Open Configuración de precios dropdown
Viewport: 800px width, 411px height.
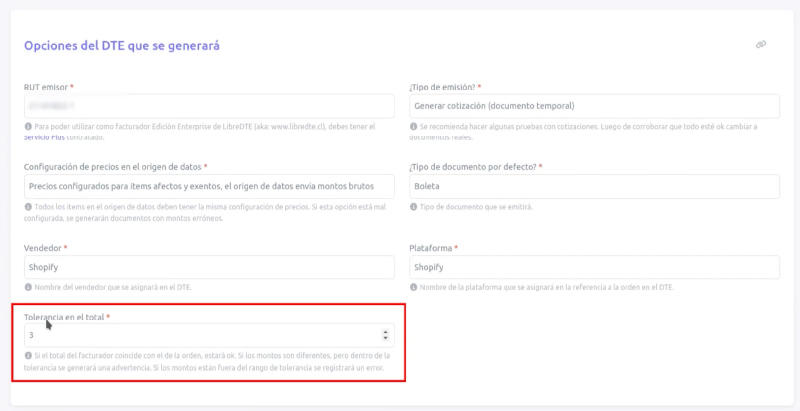(x=209, y=187)
